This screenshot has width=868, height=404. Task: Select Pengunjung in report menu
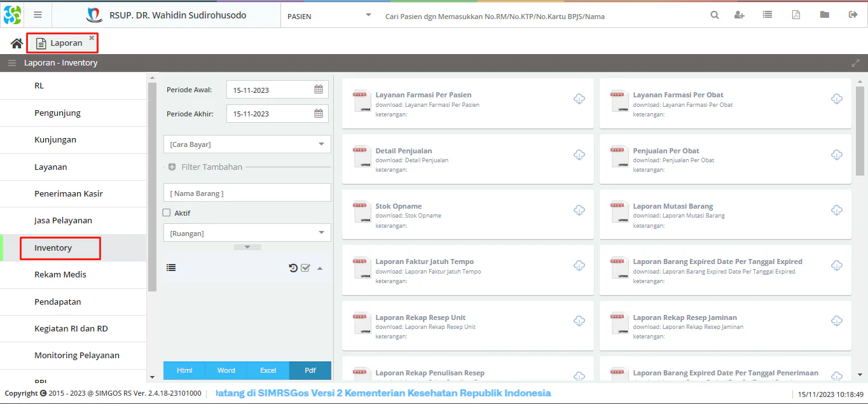pyautogui.click(x=73, y=113)
